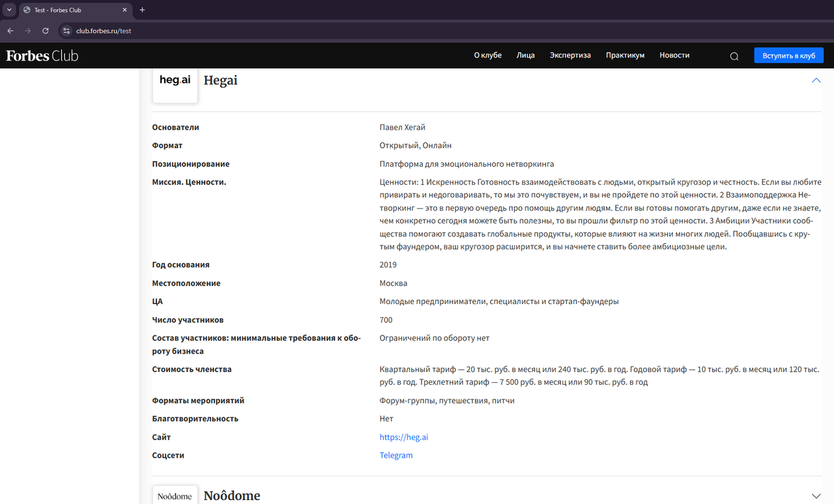Click the Форматы мероприятий label
Screen dimensions: 834x504
click(199, 400)
